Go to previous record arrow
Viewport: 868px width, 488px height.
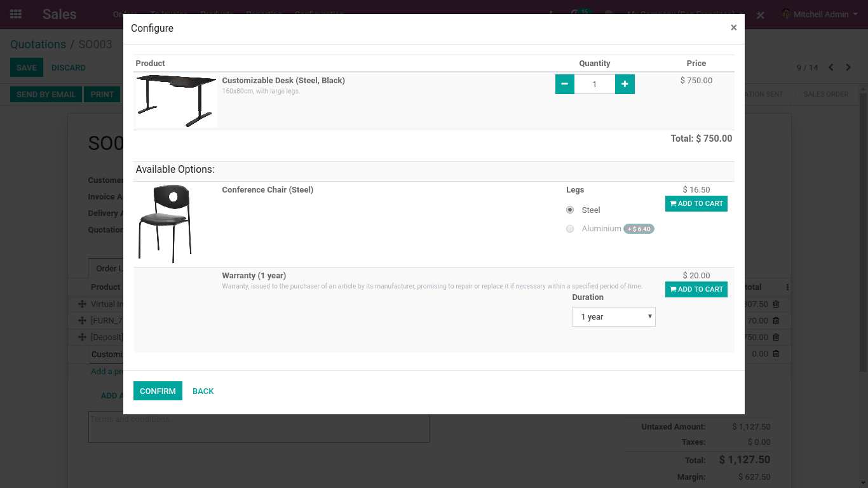[x=831, y=67]
